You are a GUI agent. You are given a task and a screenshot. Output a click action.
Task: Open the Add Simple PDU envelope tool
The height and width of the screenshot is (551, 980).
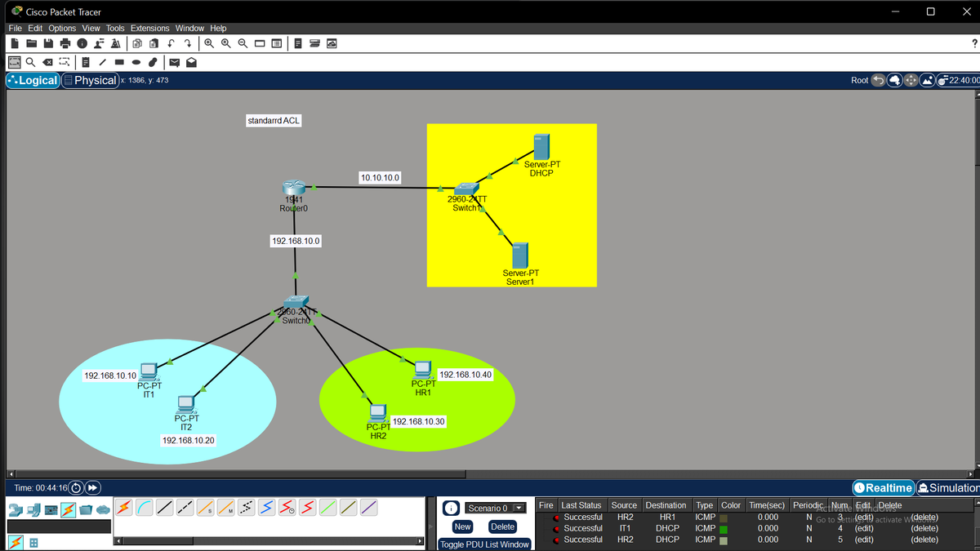point(174,62)
